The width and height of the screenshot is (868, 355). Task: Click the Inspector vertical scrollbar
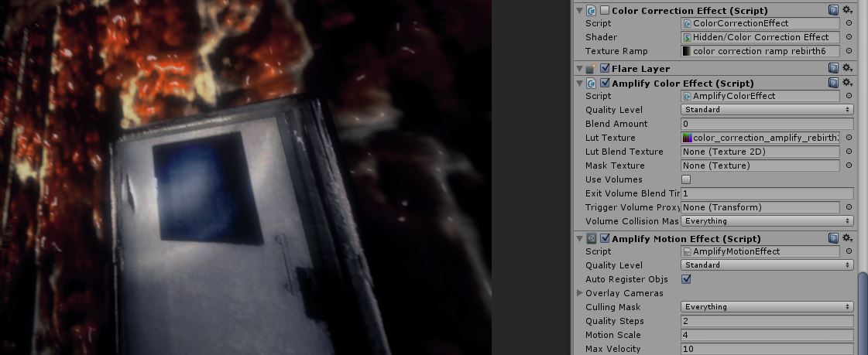click(x=863, y=312)
